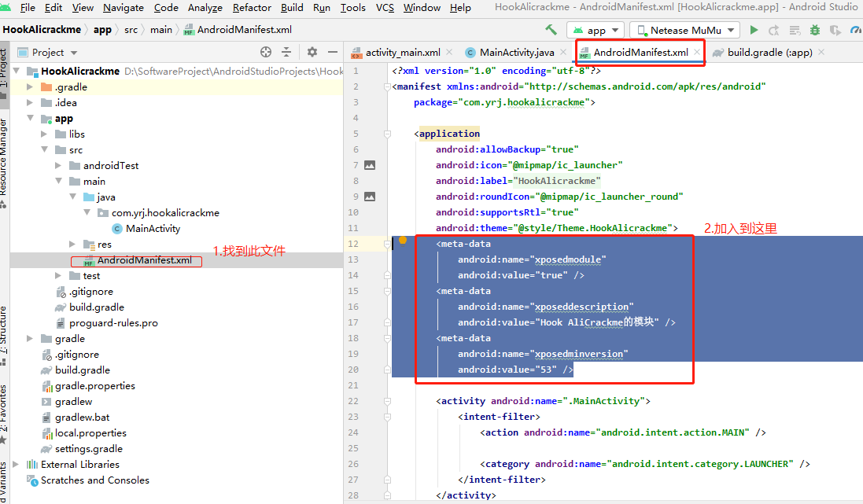The height and width of the screenshot is (504, 863).
Task: Open the Analyze menu
Action: click(x=205, y=8)
